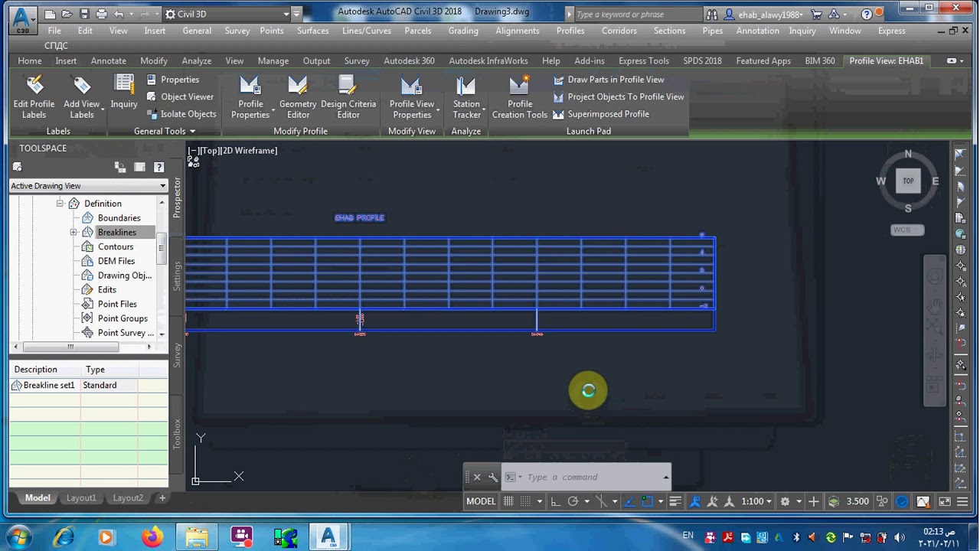This screenshot has height=551, width=980.
Task: Open the Toolspace help icon
Action: 158,167
